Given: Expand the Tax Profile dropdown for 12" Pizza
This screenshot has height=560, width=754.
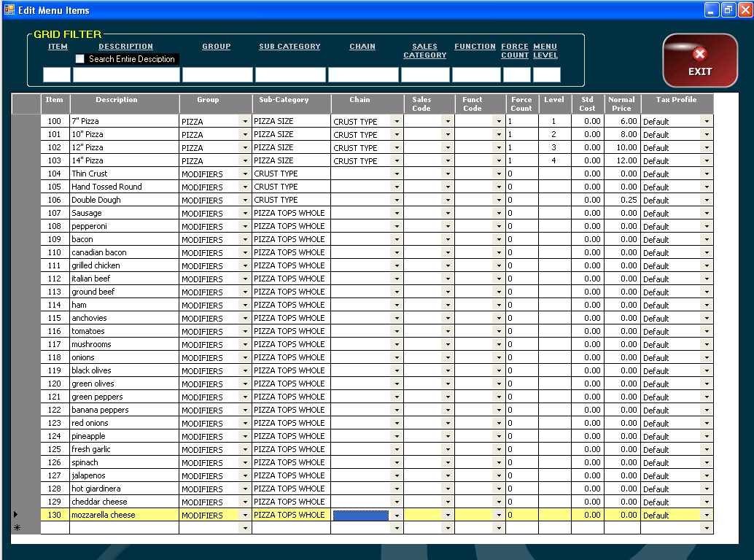Looking at the screenshot, I should point(707,147).
